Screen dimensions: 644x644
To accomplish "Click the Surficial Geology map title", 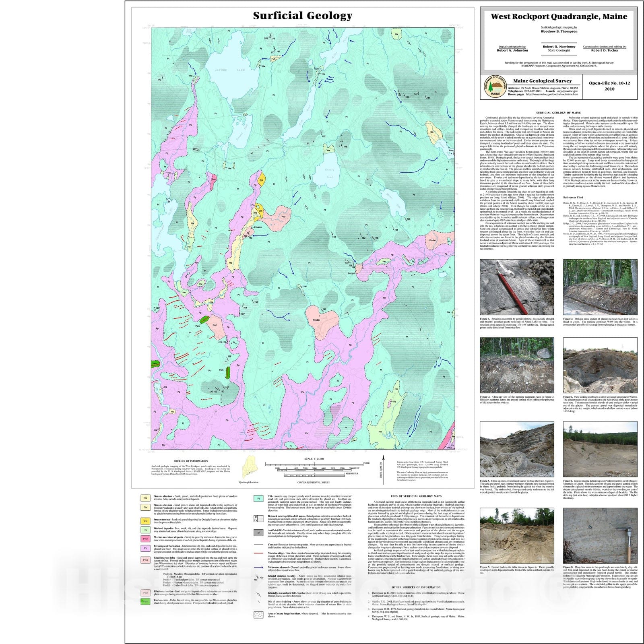I will point(303,16).
